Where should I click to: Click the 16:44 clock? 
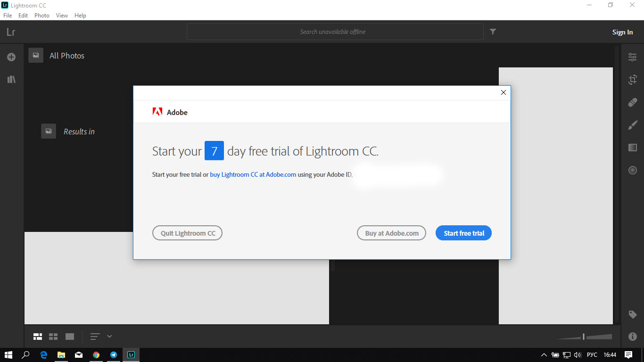point(610,355)
